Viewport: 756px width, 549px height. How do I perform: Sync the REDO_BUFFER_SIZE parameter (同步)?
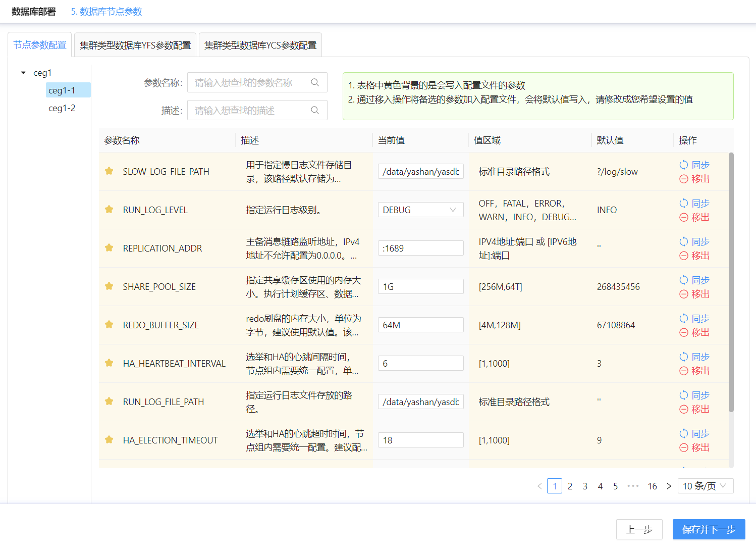pyautogui.click(x=694, y=318)
